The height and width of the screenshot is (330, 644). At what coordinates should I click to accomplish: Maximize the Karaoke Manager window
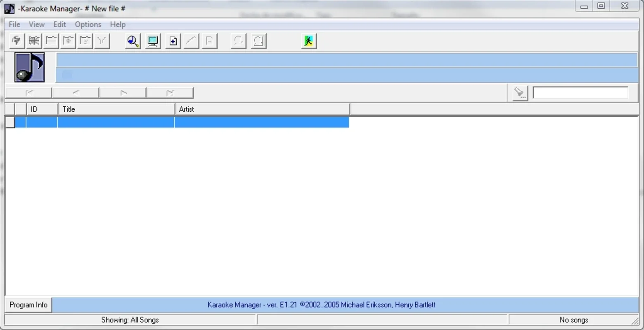[601, 6]
